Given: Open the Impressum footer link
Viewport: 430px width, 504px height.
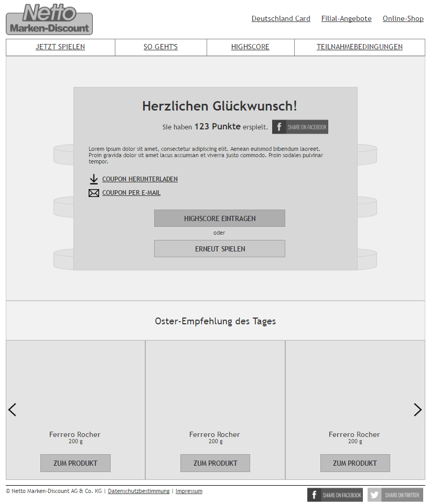Looking at the screenshot, I should pos(189,491).
